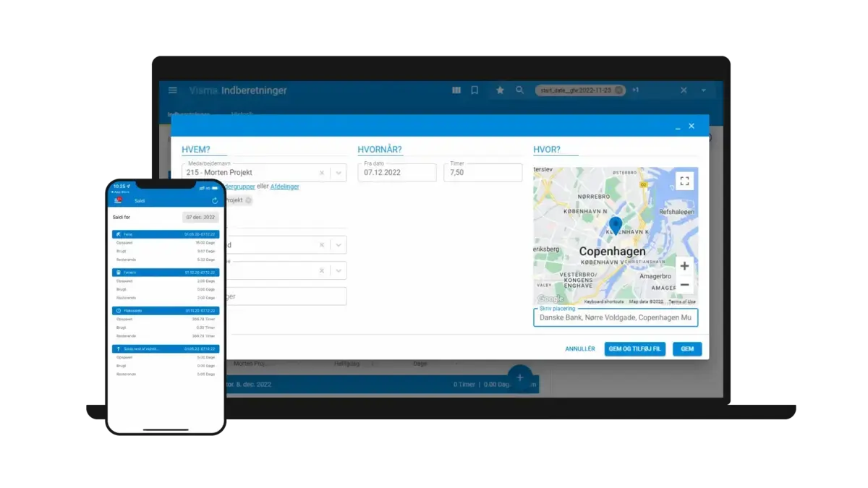Tap the refresh icon in phone app
This screenshot has width=868, height=488.
(215, 200)
